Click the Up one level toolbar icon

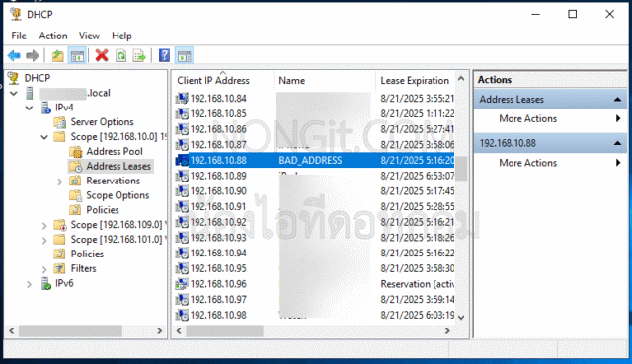[58, 55]
